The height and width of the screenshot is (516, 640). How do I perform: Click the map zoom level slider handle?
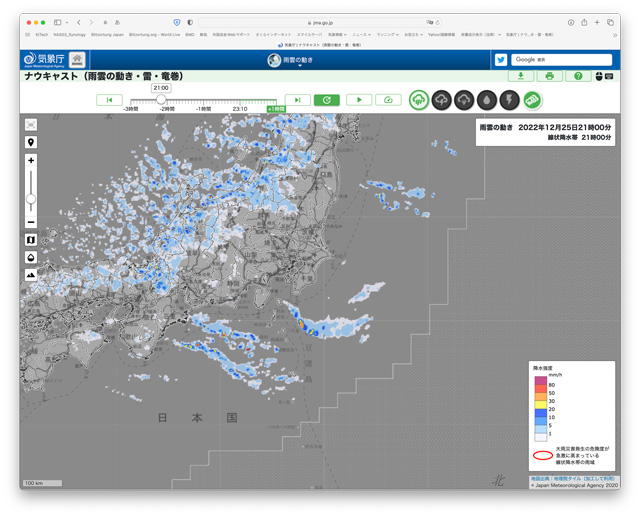click(x=31, y=199)
